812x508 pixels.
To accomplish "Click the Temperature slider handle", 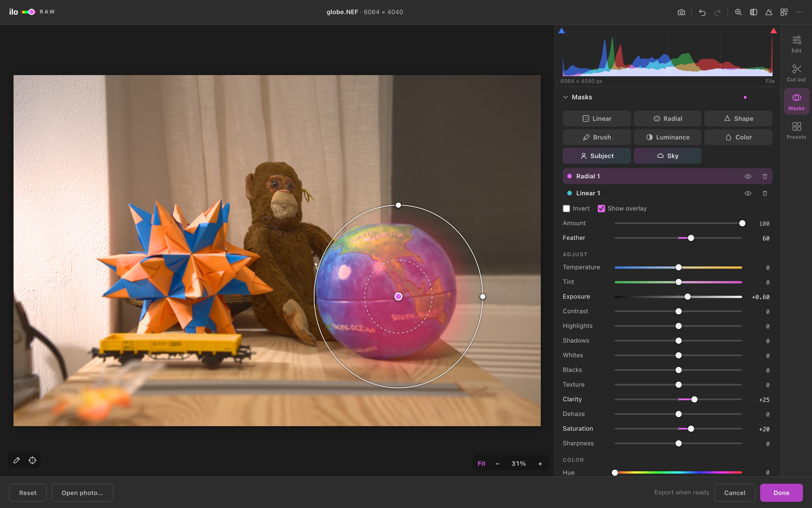I will [x=678, y=268].
